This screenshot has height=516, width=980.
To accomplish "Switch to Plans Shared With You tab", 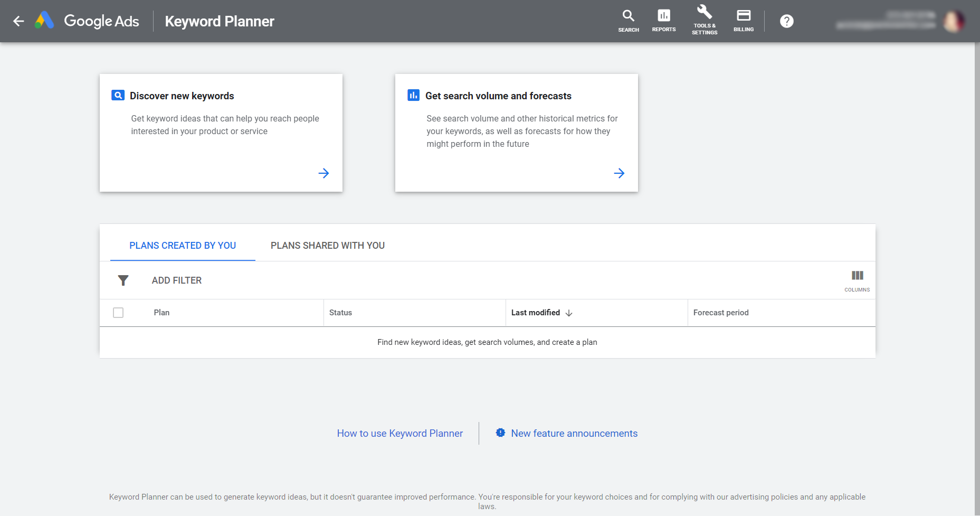I will pyautogui.click(x=328, y=246).
